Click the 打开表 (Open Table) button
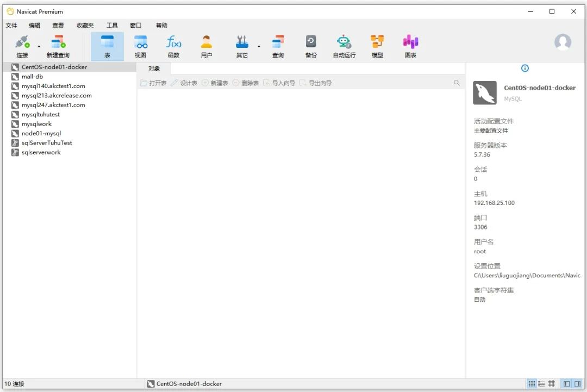587x392 pixels. coord(153,83)
